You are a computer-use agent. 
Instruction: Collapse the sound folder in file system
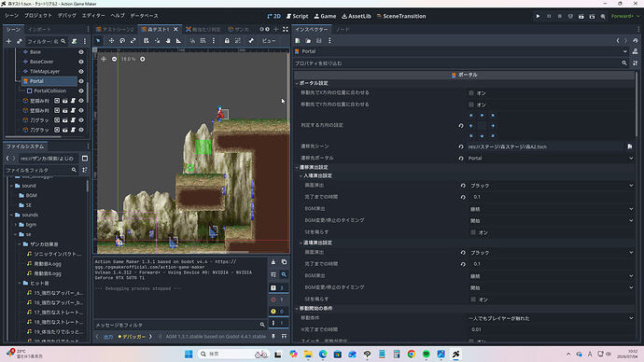(x=11, y=186)
